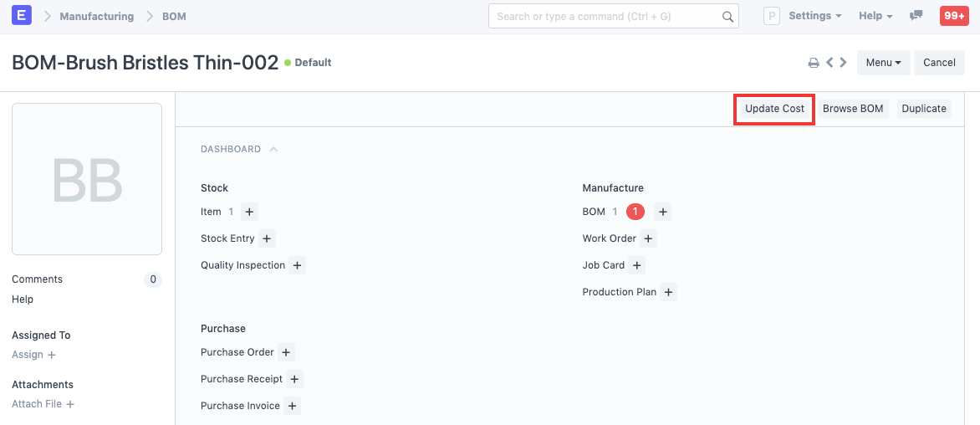The image size is (980, 425).
Task: Add new Work Order plus icon
Action: (649, 238)
